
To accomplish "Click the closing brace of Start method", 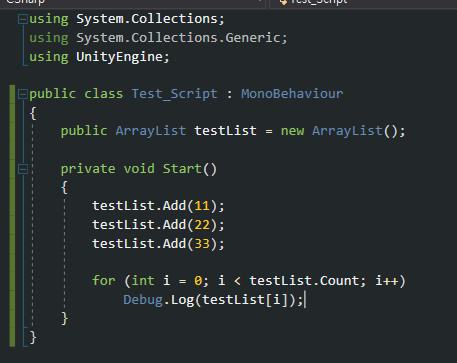I will click(x=64, y=319).
